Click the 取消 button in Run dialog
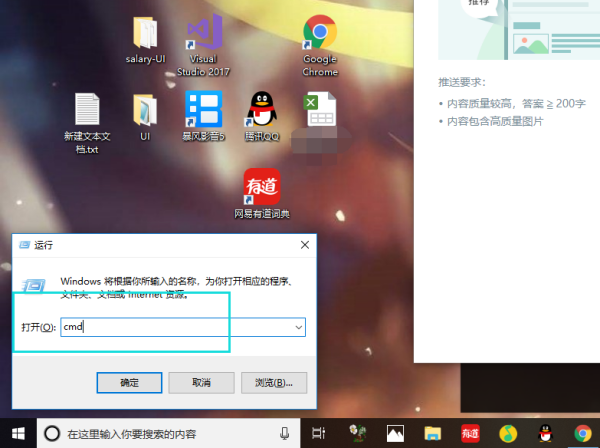The height and width of the screenshot is (448, 600). click(x=201, y=382)
